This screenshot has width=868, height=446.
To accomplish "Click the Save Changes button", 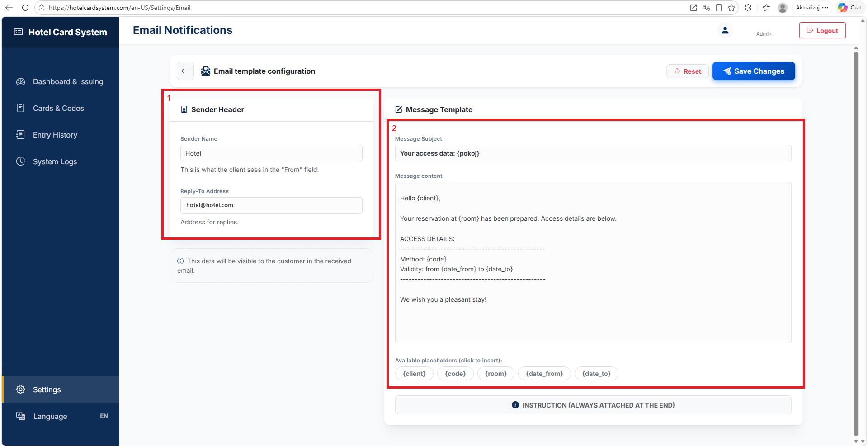I will 754,71.
